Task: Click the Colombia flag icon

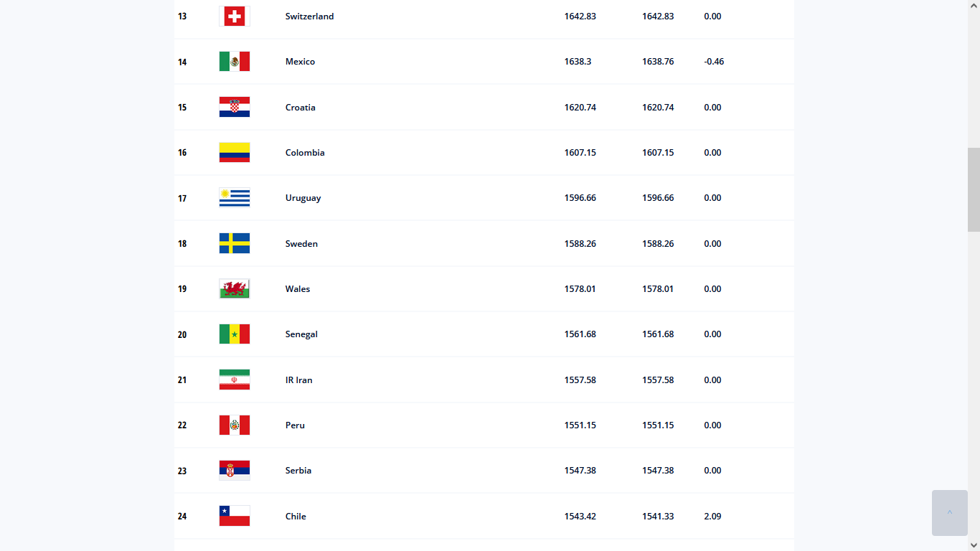Action: click(235, 153)
